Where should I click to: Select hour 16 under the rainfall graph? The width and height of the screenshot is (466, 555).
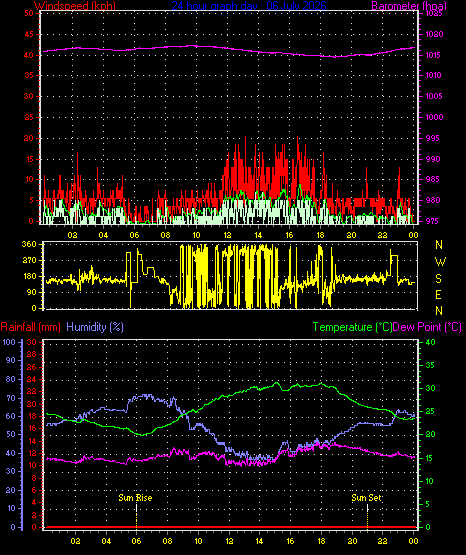click(x=290, y=541)
